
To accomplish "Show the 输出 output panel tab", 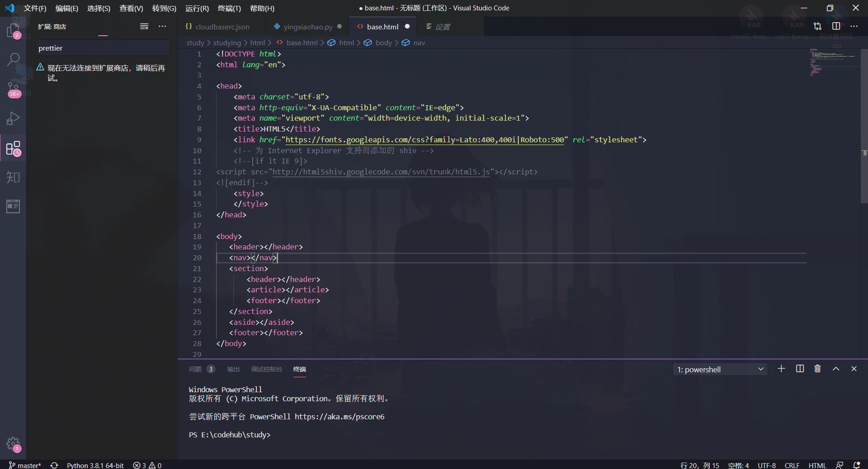I will pos(233,369).
